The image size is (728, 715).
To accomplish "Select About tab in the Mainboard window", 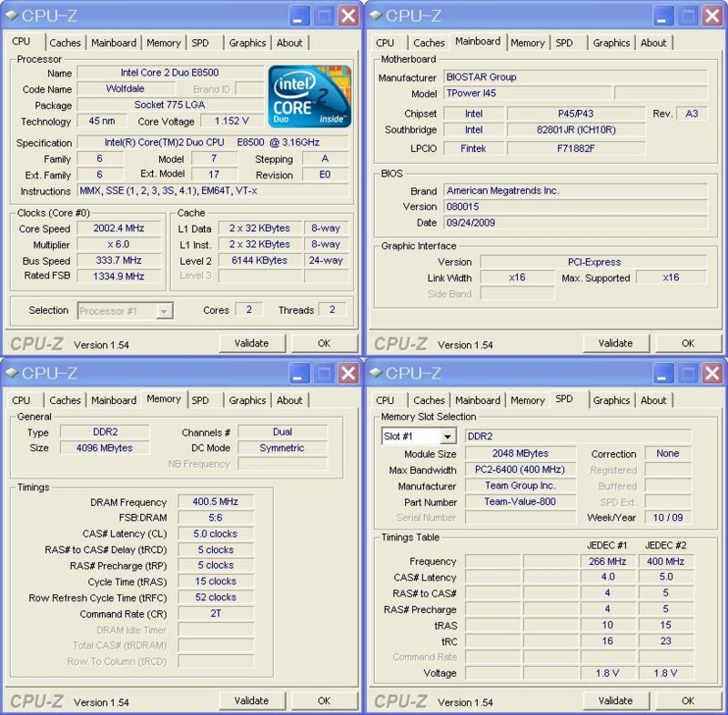I will tap(653, 43).
